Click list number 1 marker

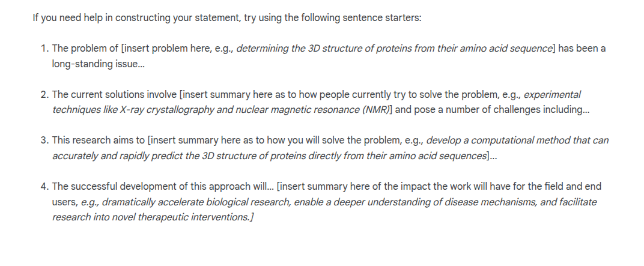(x=44, y=49)
